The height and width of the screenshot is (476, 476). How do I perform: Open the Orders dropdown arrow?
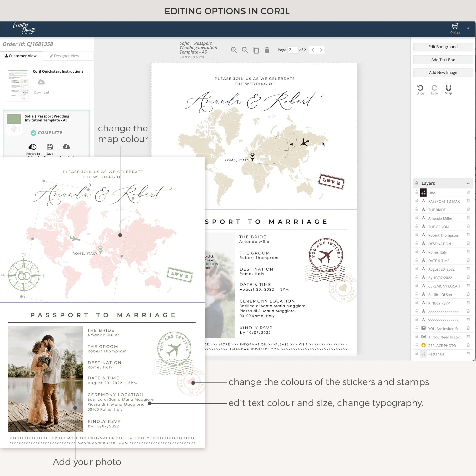(x=468, y=28)
